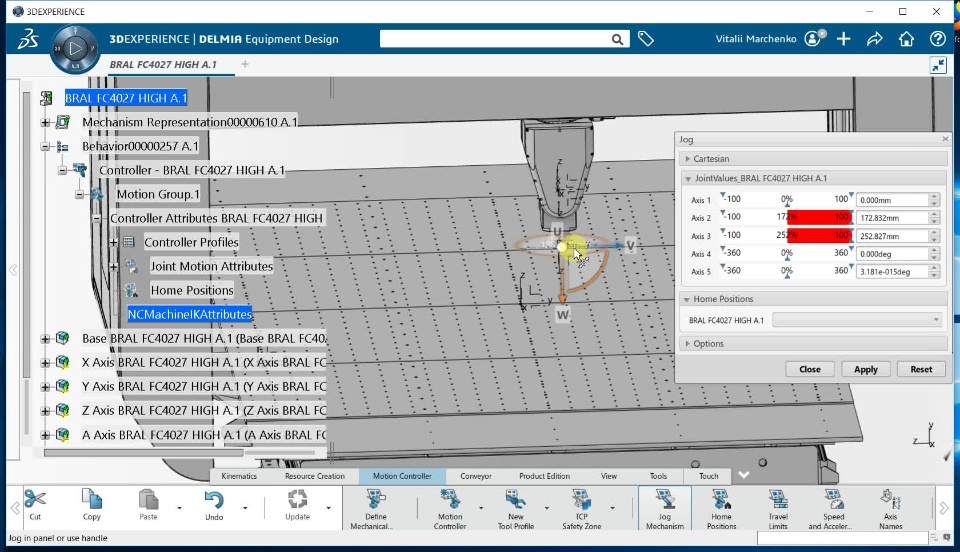This screenshot has width=960, height=552.
Task: Expand the ribbon tabs chevron
Action: (743, 476)
